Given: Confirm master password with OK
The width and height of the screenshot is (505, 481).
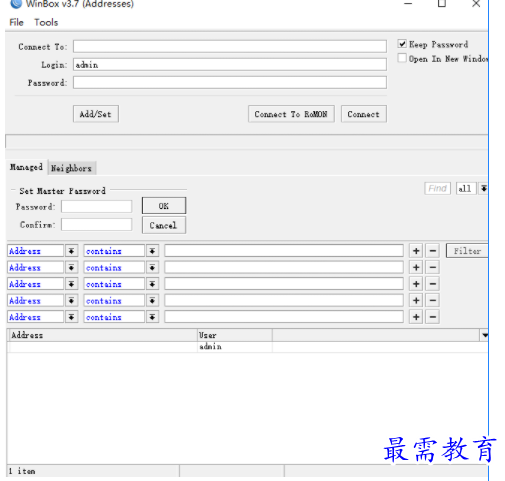Looking at the screenshot, I should point(164,206).
